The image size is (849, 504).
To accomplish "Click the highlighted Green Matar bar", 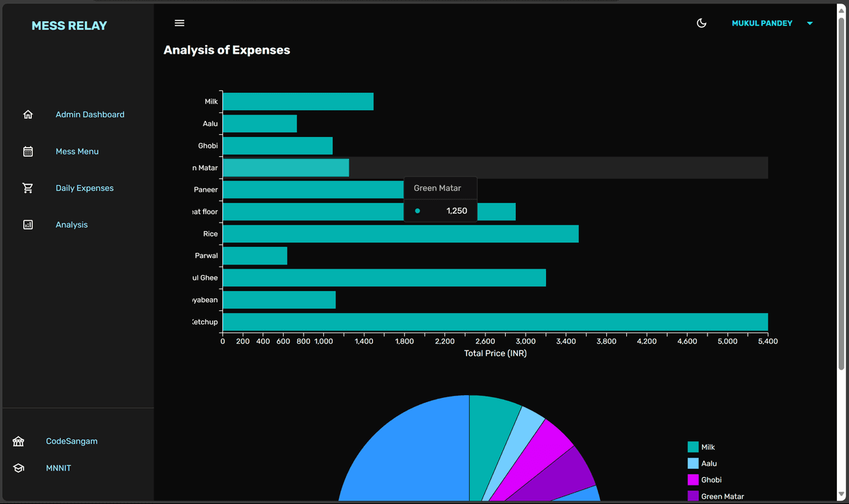I will coord(286,168).
